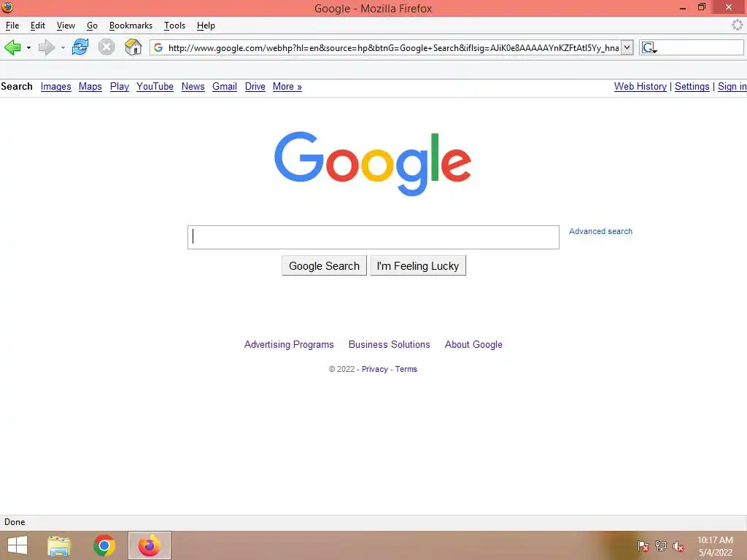
Task: Open the Advertising Programs link
Action: [x=289, y=344]
